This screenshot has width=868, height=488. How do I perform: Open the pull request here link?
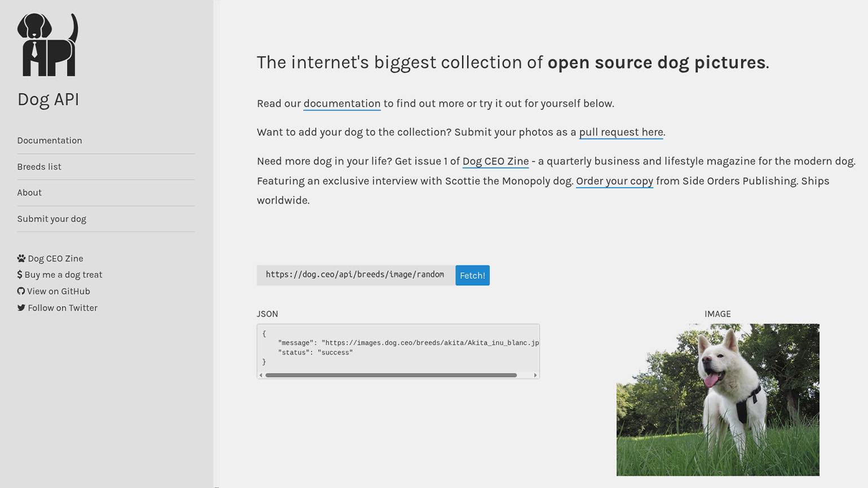pos(621,132)
